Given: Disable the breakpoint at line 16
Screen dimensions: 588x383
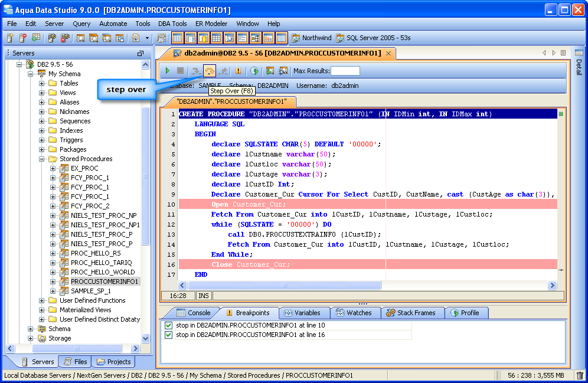Looking at the screenshot, I should [168, 335].
